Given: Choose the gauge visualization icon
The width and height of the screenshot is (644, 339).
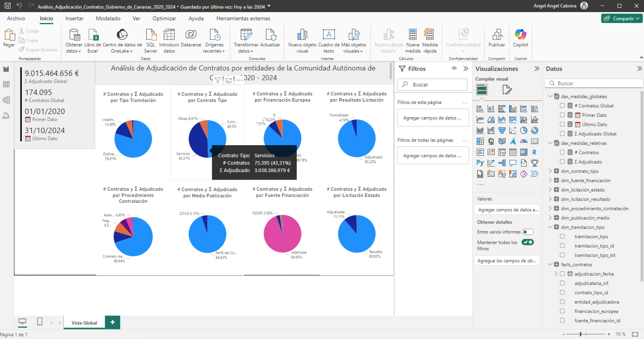Looking at the screenshot, I should [x=523, y=141].
